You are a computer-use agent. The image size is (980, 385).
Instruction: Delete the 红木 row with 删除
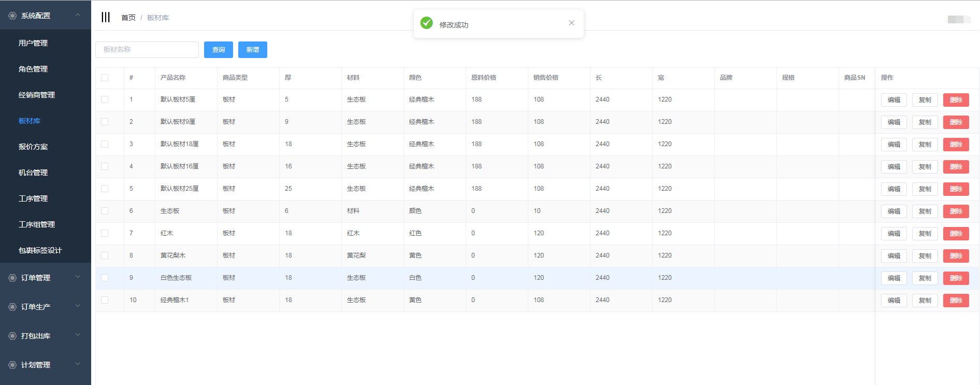956,234
